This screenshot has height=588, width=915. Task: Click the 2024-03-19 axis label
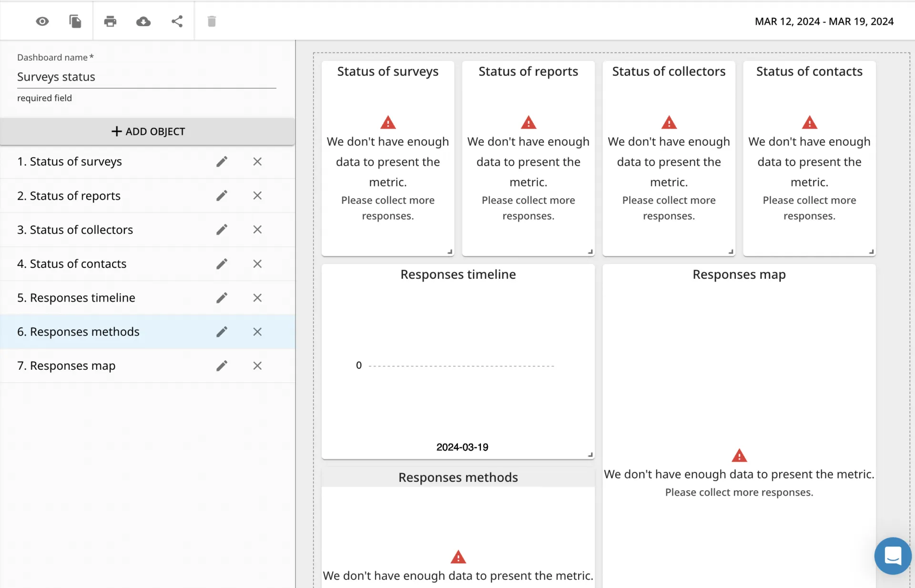pyautogui.click(x=462, y=447)
